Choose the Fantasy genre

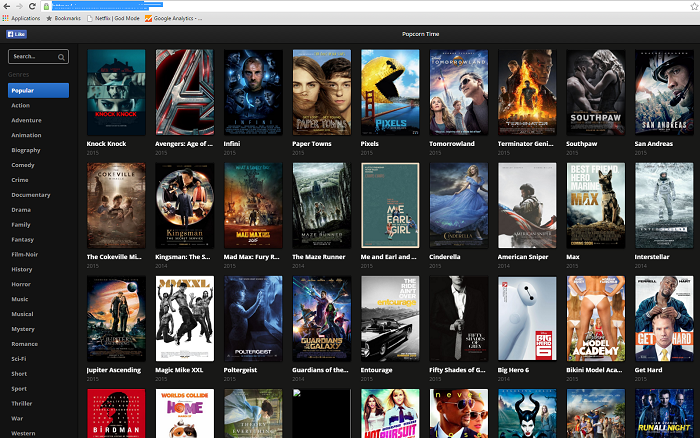coord(22,239)
